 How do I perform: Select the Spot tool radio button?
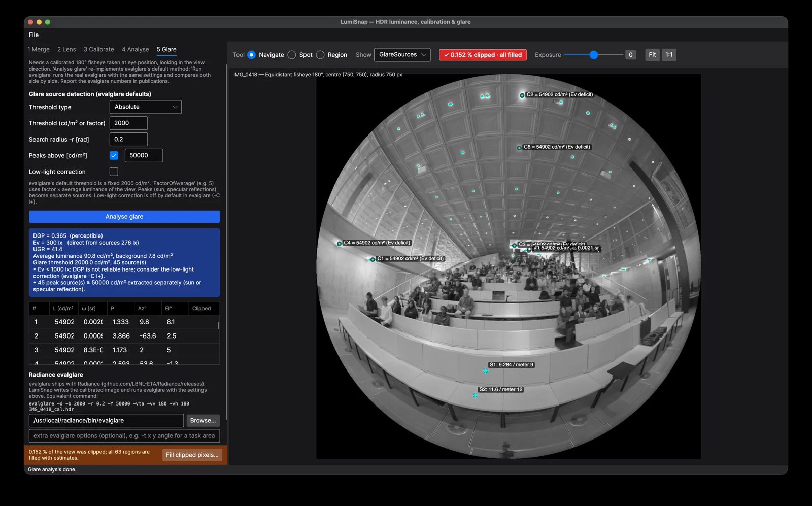(x=292, y=55)
